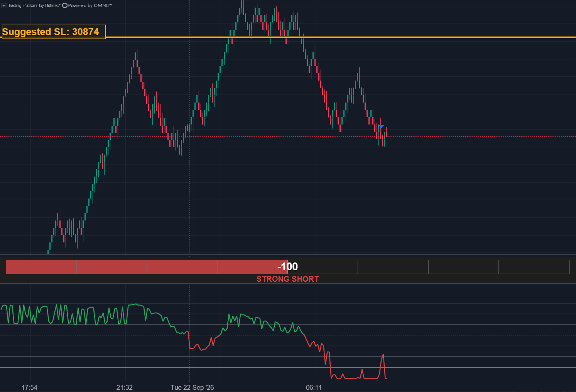
Task: Click the red dotted current price line
Action: click(288, 136)
